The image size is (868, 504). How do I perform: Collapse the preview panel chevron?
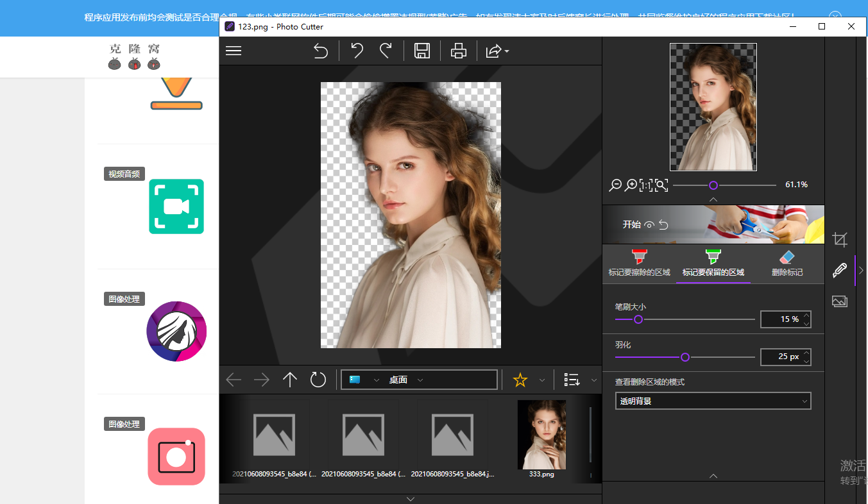coord(713,199)
